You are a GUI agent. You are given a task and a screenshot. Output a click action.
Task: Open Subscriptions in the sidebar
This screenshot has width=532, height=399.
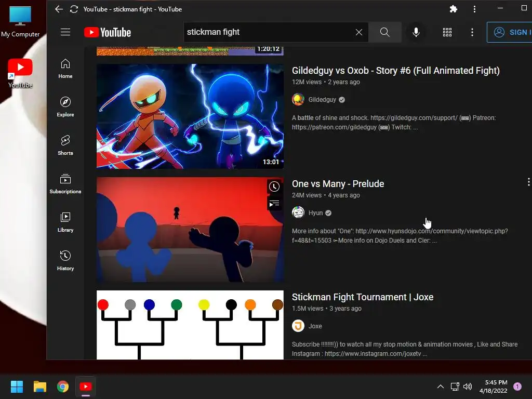(65, 184)
